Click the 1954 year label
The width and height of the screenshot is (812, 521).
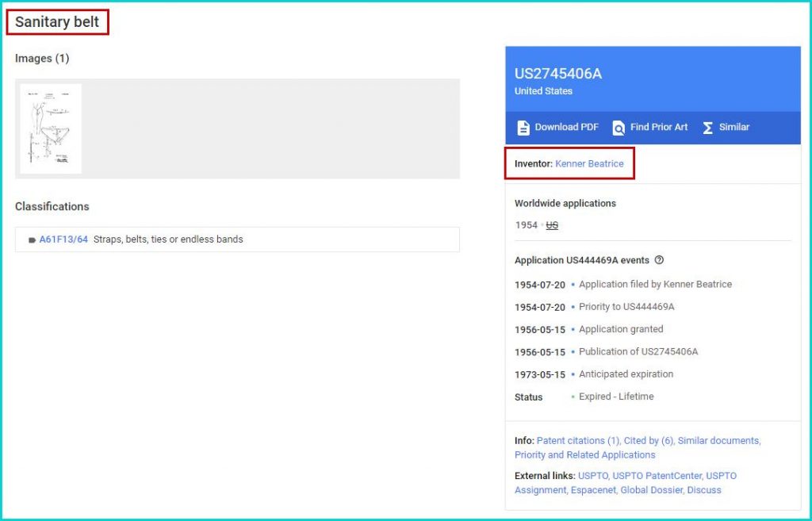point(527,225)
